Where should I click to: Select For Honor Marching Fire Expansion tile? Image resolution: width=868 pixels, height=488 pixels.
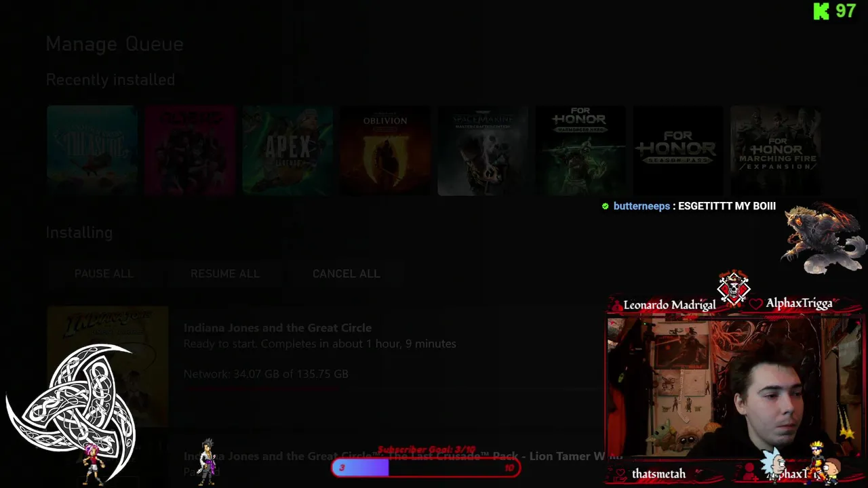coord(776,150)
